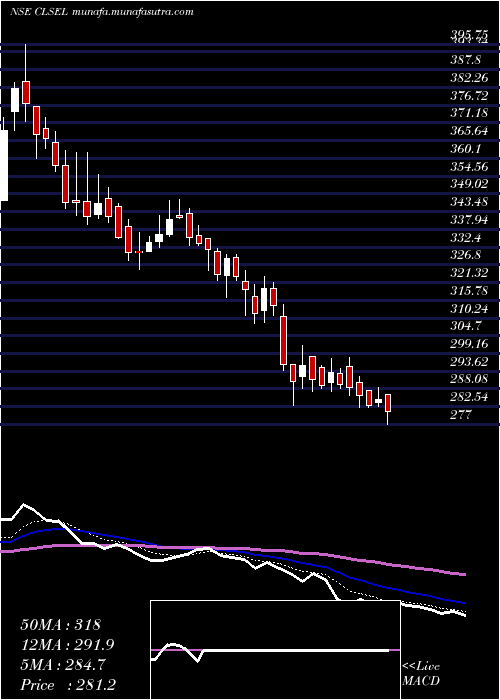Select the 321.32 price axis label

[469, 272]
